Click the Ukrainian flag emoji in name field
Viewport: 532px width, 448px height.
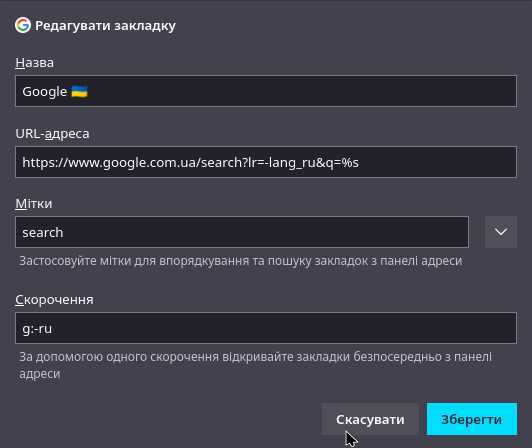tap(79, 92)
